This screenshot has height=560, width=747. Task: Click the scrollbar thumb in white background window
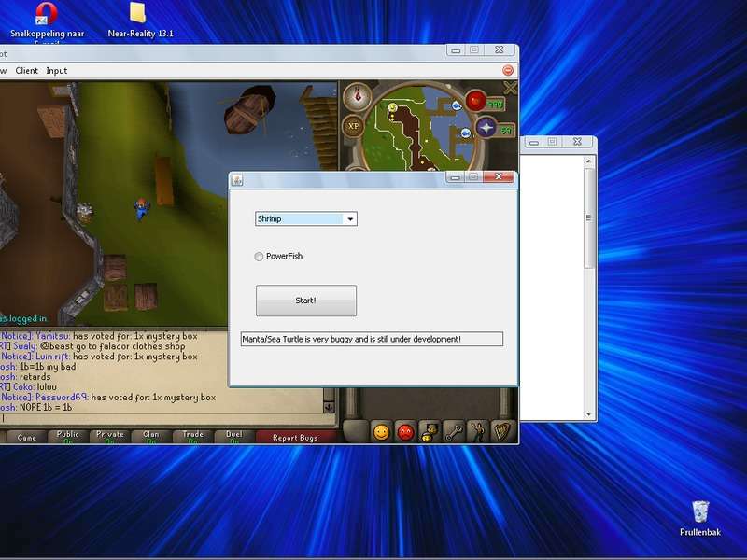589,218
